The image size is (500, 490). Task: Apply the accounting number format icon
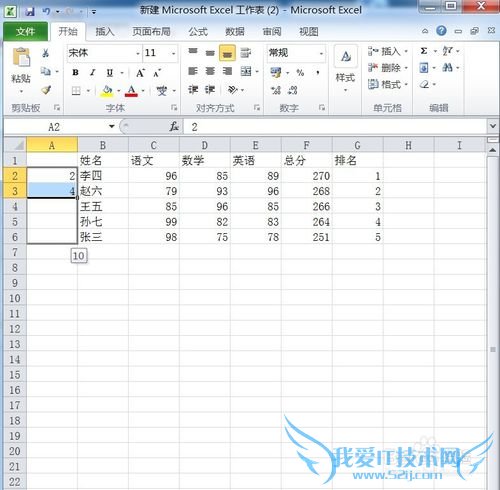[x=276, y=72]
